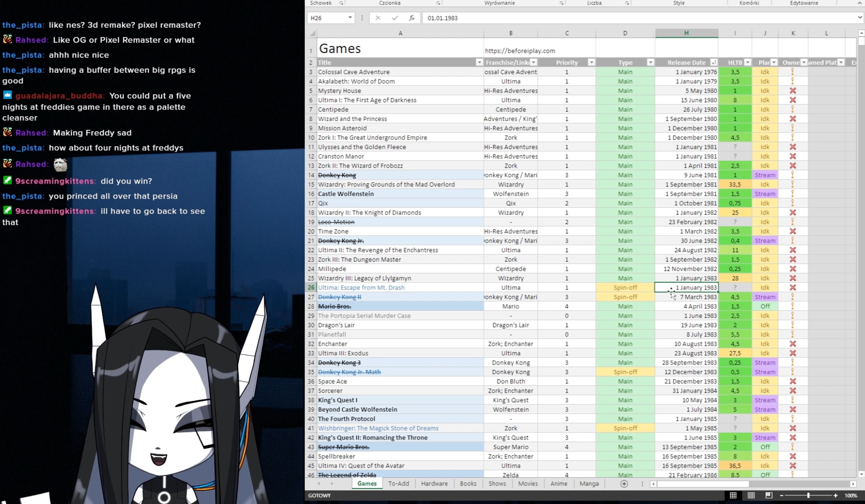Click the zoom slider handle

pos(808,495)
